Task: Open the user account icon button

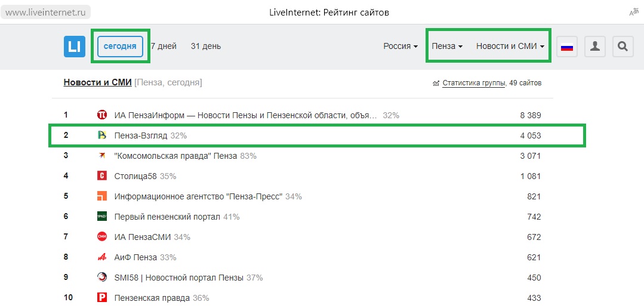Action: [x=594, y=47]
